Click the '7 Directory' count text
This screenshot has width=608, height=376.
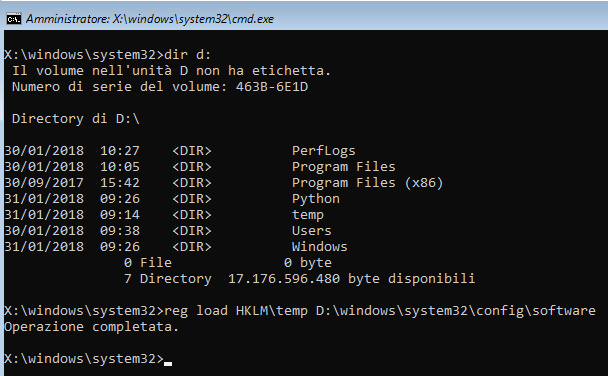168,279
